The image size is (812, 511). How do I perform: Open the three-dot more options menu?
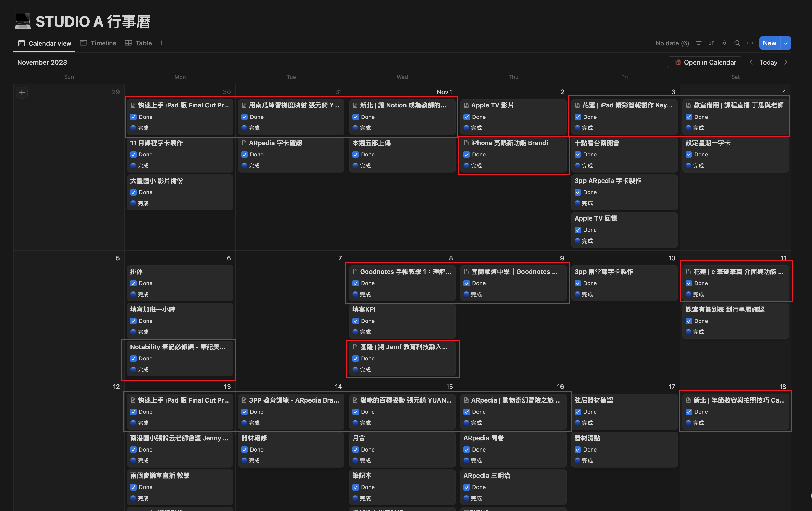click(750, 43)
